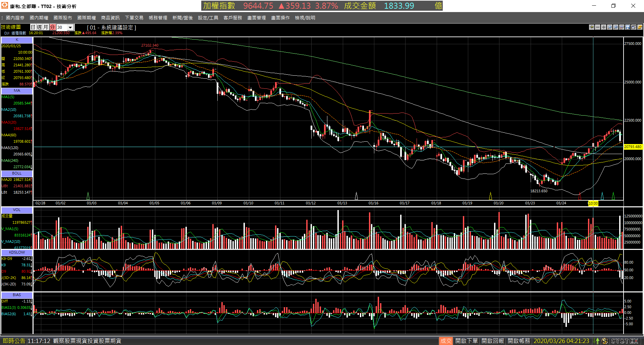
Task: Click the orange swap arrows icon
Action: coord(640,27)
